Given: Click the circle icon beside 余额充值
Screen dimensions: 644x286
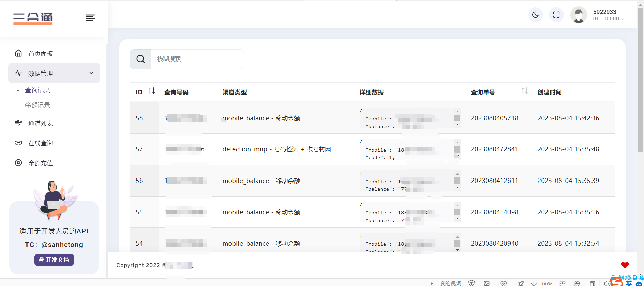Looking at the screenshot, I should pyautogui.click(x=18, y=163).
